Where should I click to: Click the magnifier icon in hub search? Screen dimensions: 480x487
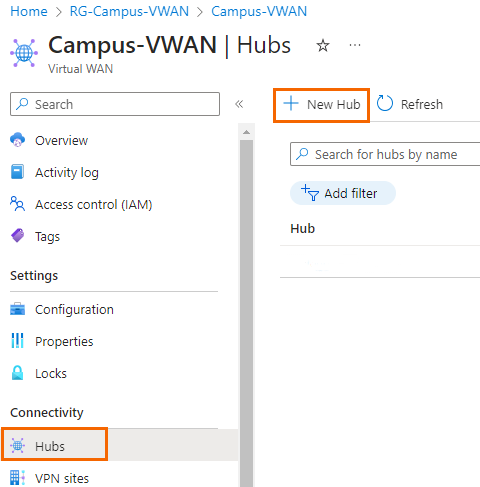click(x=302, y=154)
